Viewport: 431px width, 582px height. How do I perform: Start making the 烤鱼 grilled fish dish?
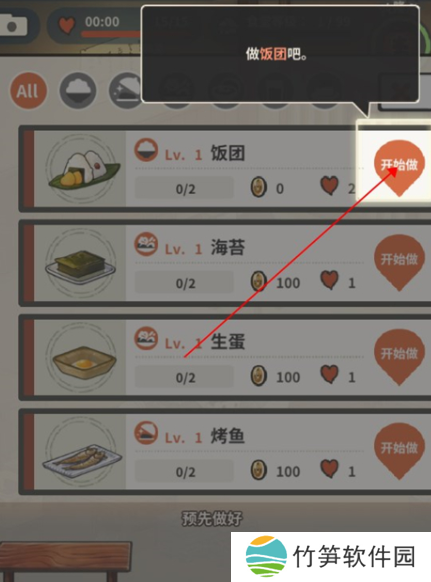pos(399,451)
